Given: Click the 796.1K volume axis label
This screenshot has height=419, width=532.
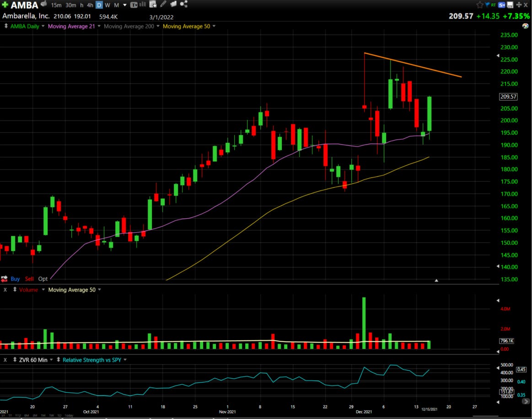Looking at the screenshot, I should point(507,341).
